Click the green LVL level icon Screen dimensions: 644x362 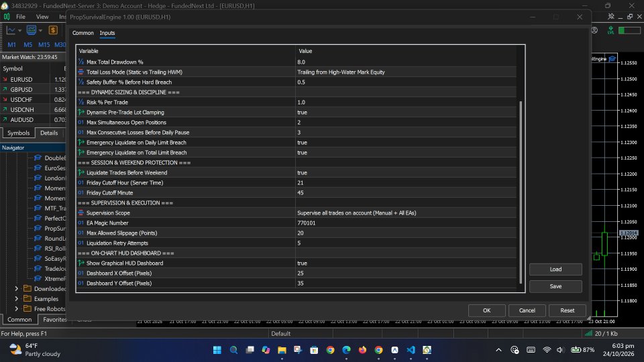(x=610, y=30)
